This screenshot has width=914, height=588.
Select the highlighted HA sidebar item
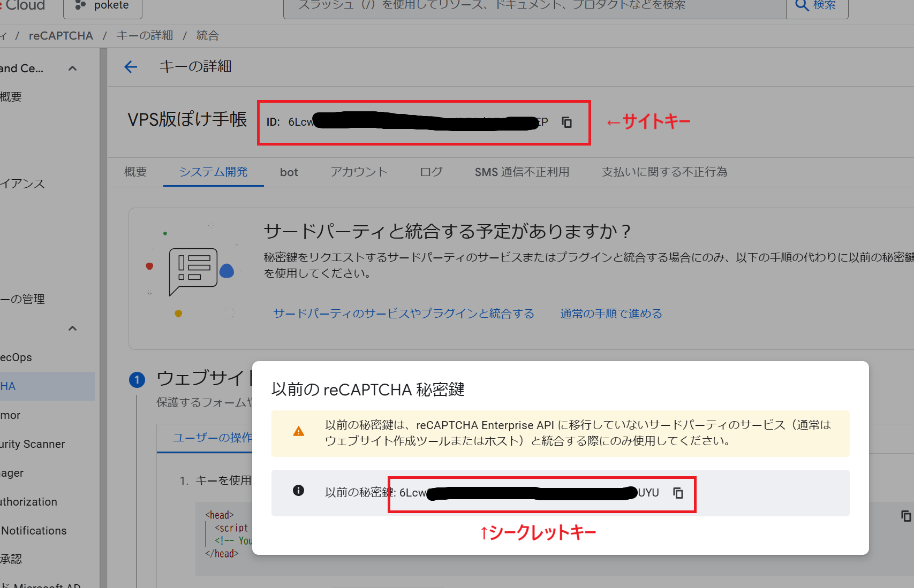47,386
